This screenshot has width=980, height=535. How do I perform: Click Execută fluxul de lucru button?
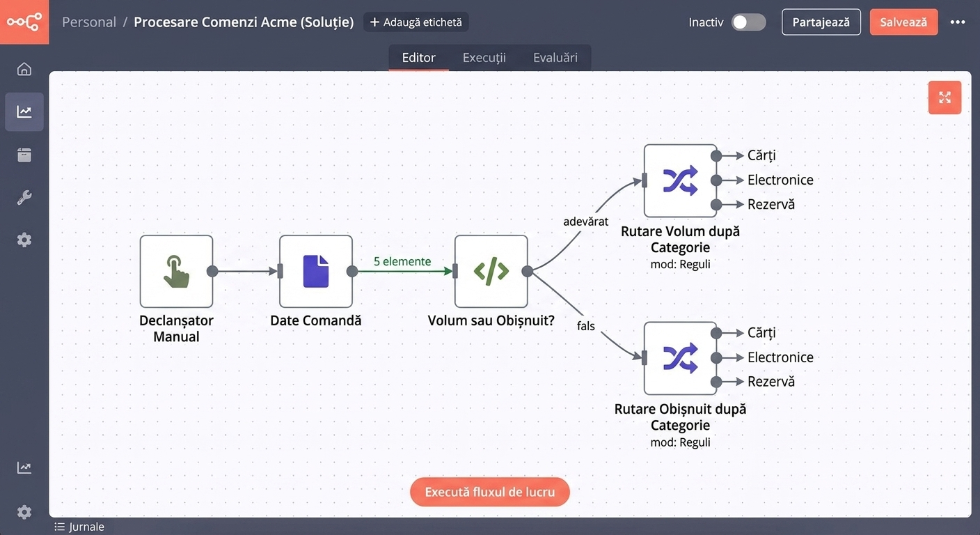(490, 492)
